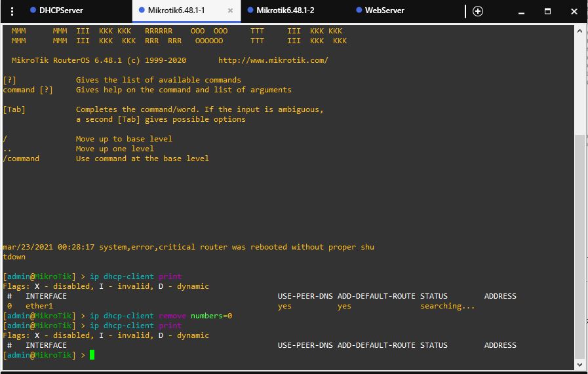This screenshot has width=588, height=374.
Task: Click the Mikrotik6.48.1-2 tab status dot
Action: (x=250, y=10)
